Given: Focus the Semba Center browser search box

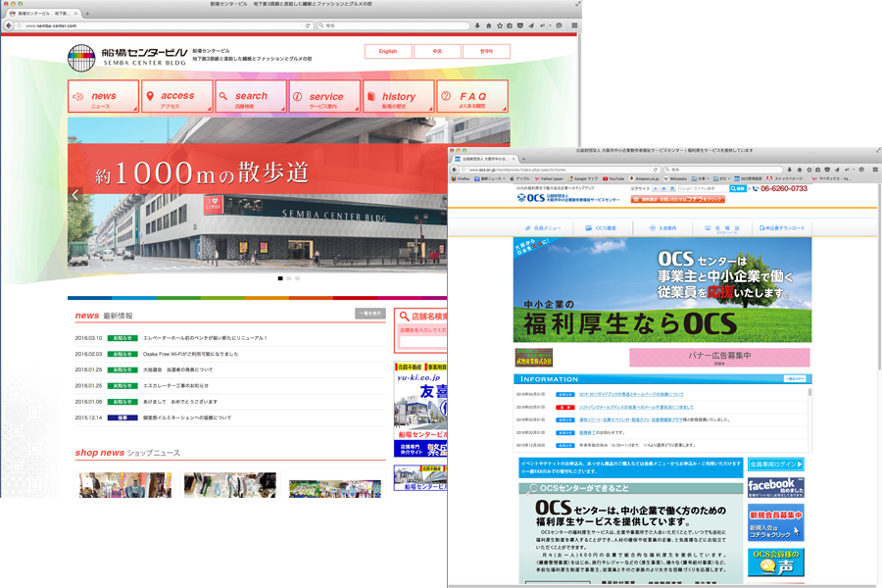Looking at the screenshot, I should 393,25.
